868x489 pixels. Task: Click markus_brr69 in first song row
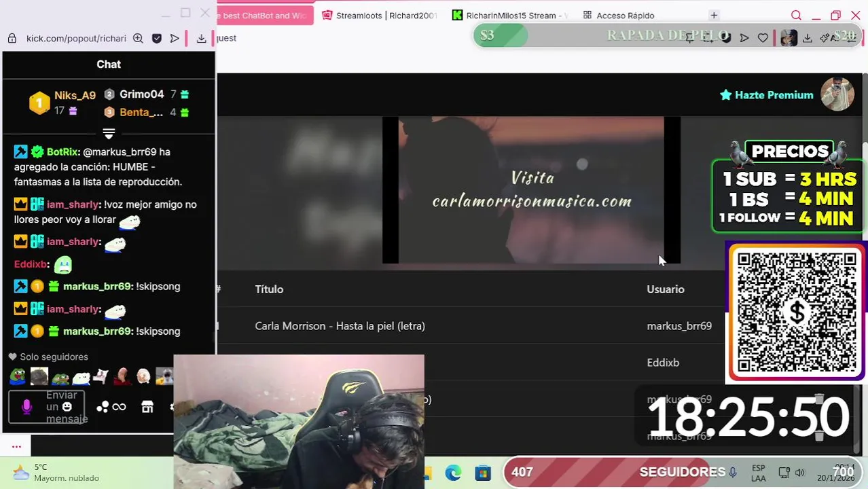(679, 326)
